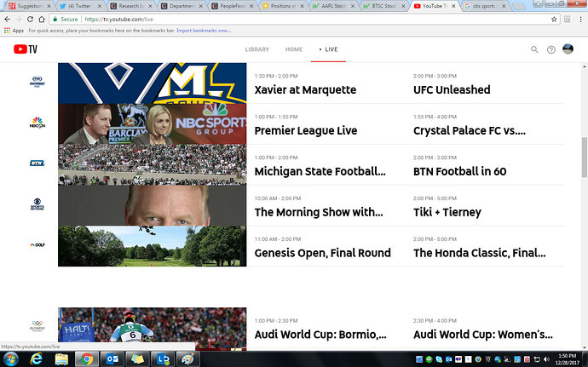Switch to the AAPL Stock browser tab
The height and width of the screenshot is (367, 588).
point(332,6)
